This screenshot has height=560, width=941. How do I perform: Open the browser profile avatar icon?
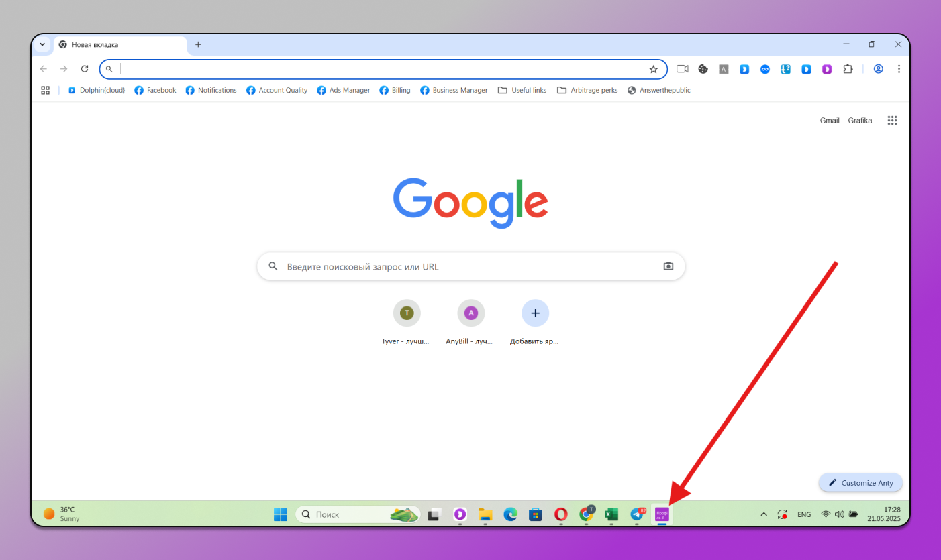click(x=878, y=69)
